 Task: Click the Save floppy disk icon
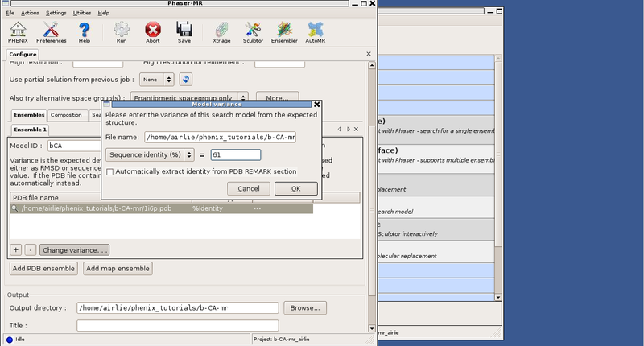click(x=184, y=32)
